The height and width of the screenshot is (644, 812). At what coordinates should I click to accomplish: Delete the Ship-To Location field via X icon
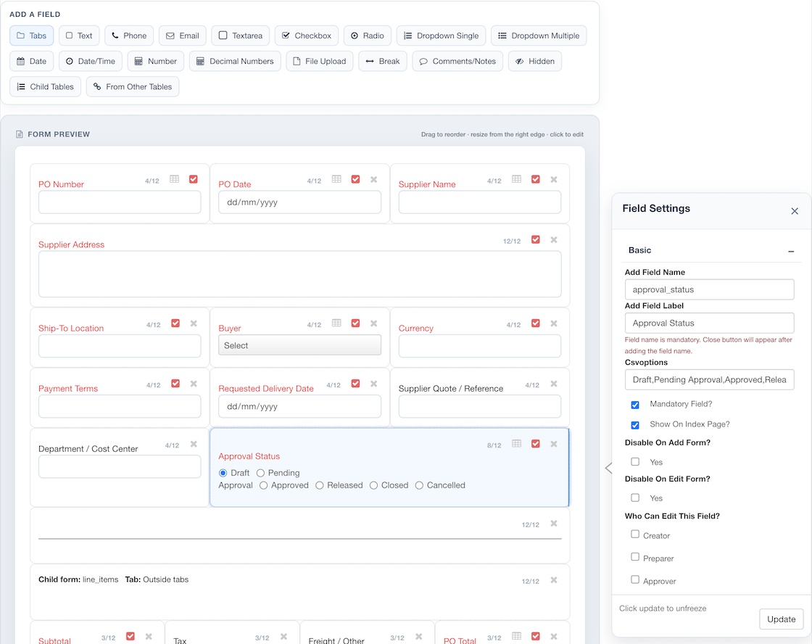click(x=194, y=324)
